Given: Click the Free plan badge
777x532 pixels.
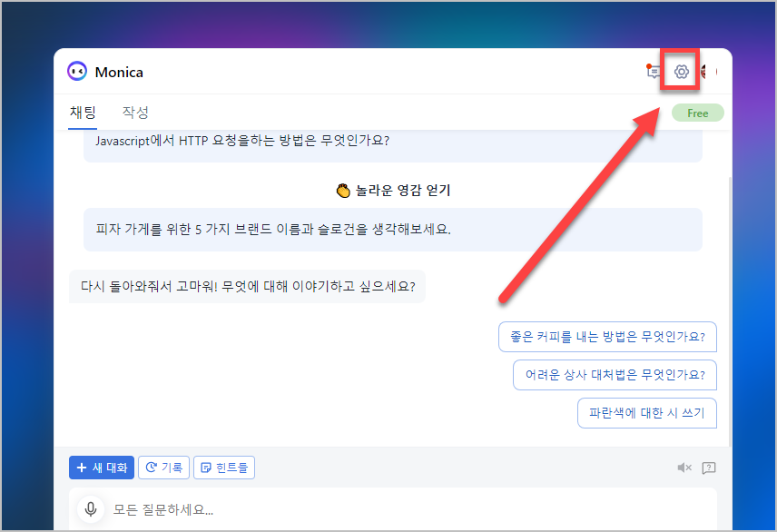Looking at the screenshot, I should coord(697,112).
